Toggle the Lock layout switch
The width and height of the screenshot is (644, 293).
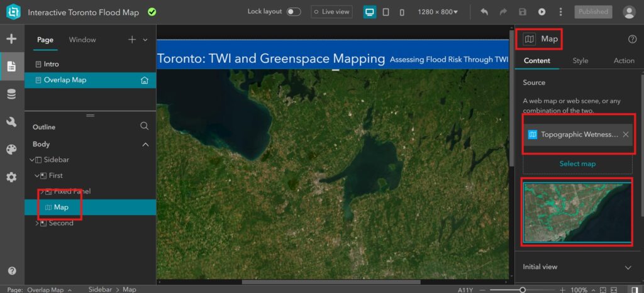294,12
